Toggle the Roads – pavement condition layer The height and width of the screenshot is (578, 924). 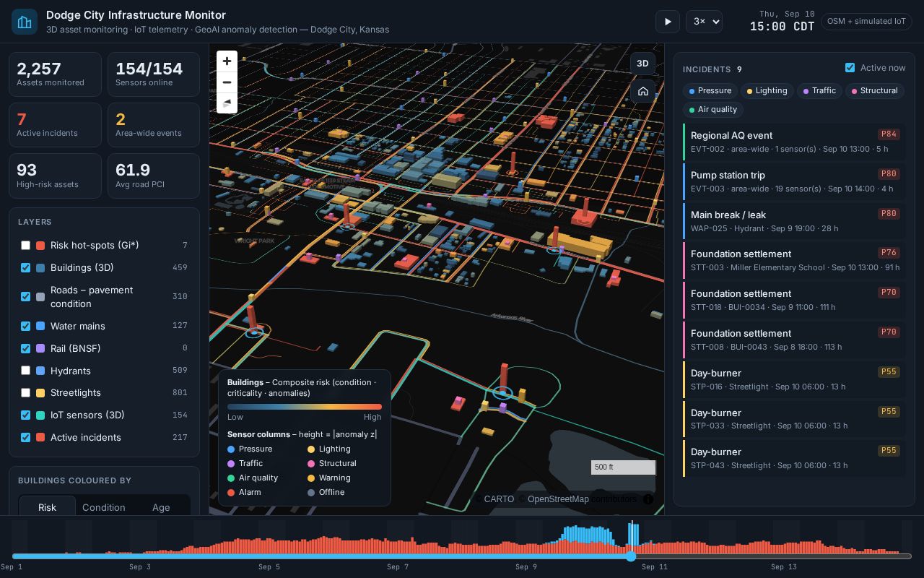click(25, 297)
